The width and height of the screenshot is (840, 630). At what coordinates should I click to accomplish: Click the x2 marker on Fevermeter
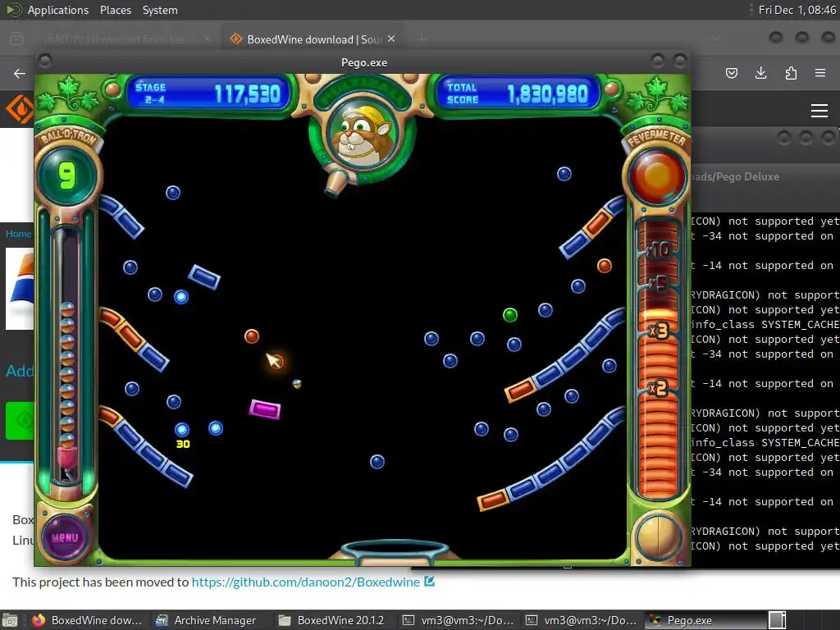tap(659, 387)
